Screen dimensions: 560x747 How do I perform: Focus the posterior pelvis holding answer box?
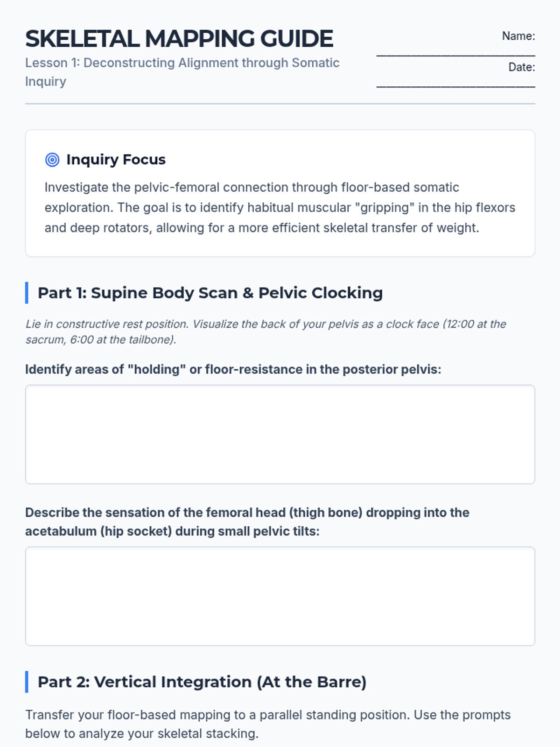(x=280, y=434)
